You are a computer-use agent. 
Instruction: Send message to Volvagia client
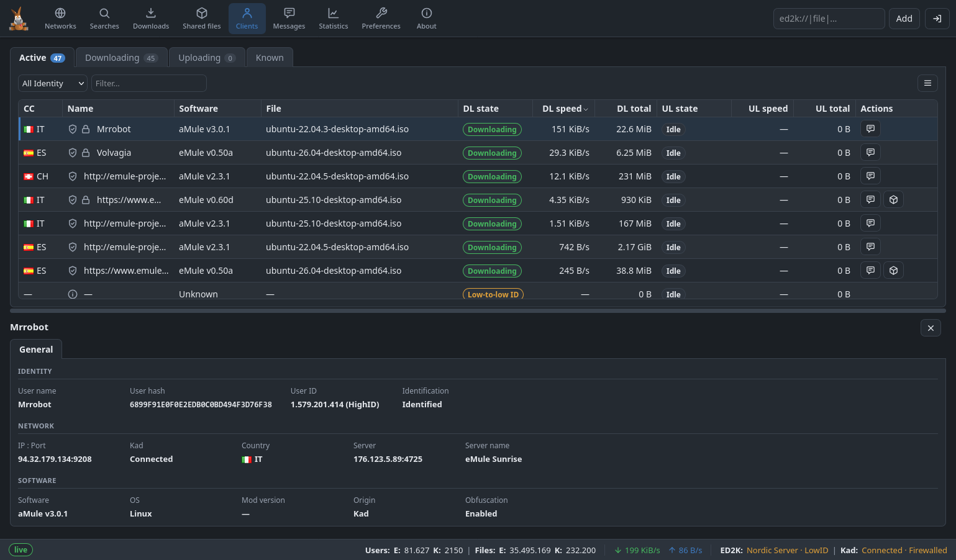[x=870, y=153]
